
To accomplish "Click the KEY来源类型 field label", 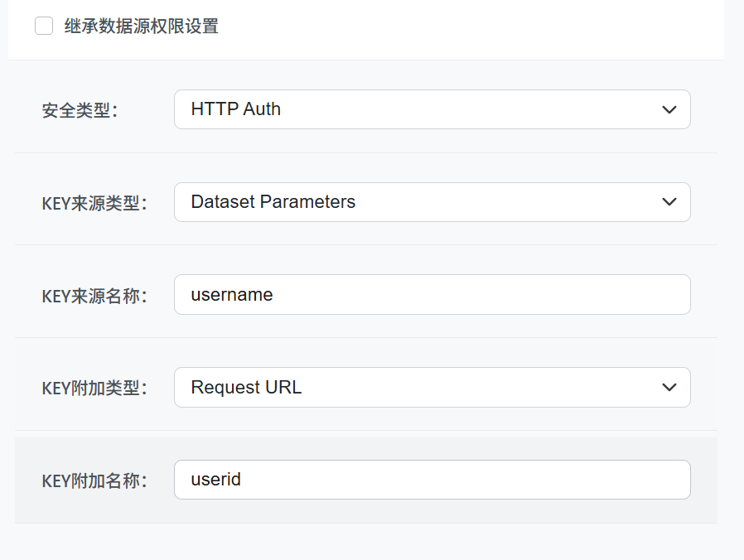I will pyautogui.click(x=94, y=203).
